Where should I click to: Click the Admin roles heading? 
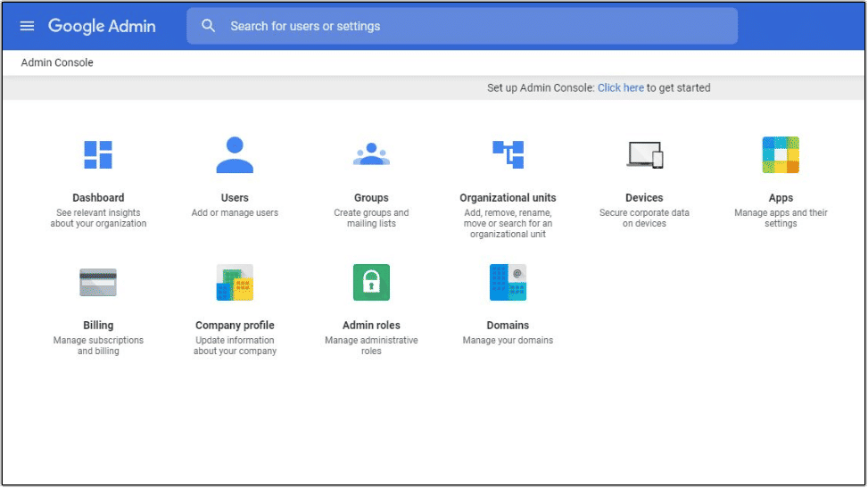click(371, 325)
